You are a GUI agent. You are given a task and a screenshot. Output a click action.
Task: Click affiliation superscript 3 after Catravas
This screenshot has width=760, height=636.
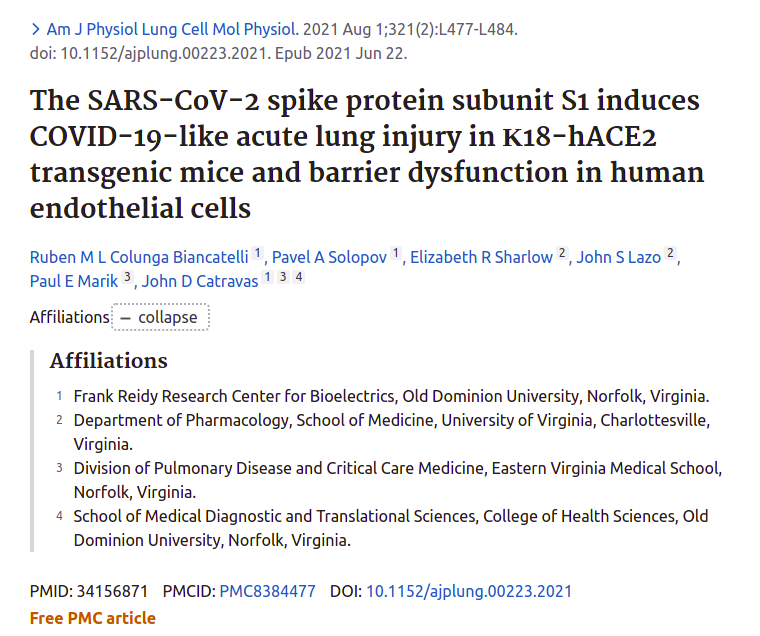tap(283, 277)
